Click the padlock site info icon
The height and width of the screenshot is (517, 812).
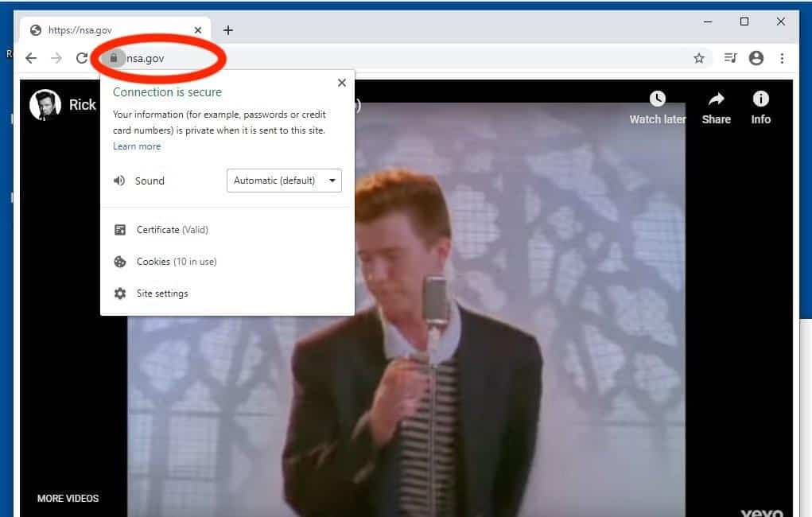pyautogui.click(x=114, y=58)
